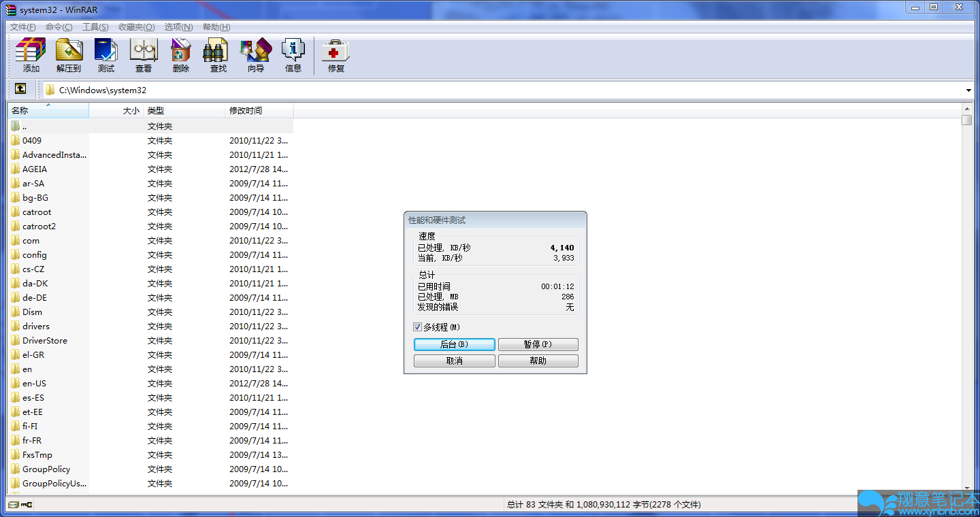Click the AGEIA folder icon
980x517 pixels.
click(16, 169)
